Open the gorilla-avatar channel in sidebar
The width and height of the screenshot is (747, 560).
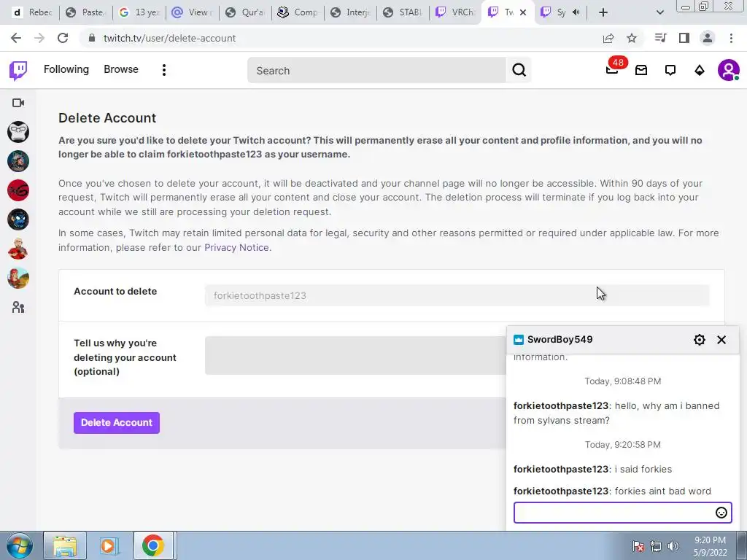click(x=18, y=132)
